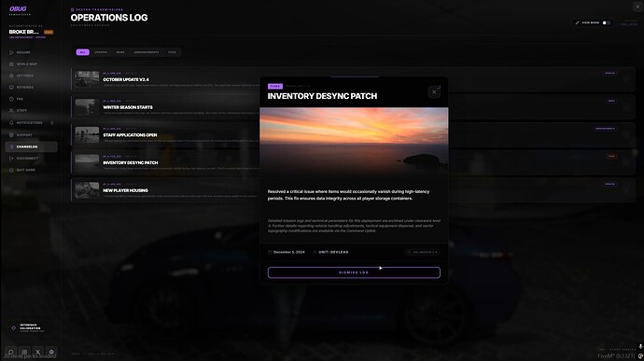
Task: Open the New Player Housing entry
Action: tap(353, 190)
